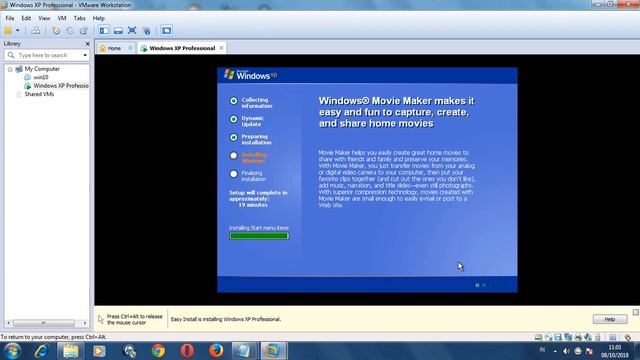The height and width of the screenshot is (360, 640).
Task: Open the Windows Start menu
Action: coord(12,351)
